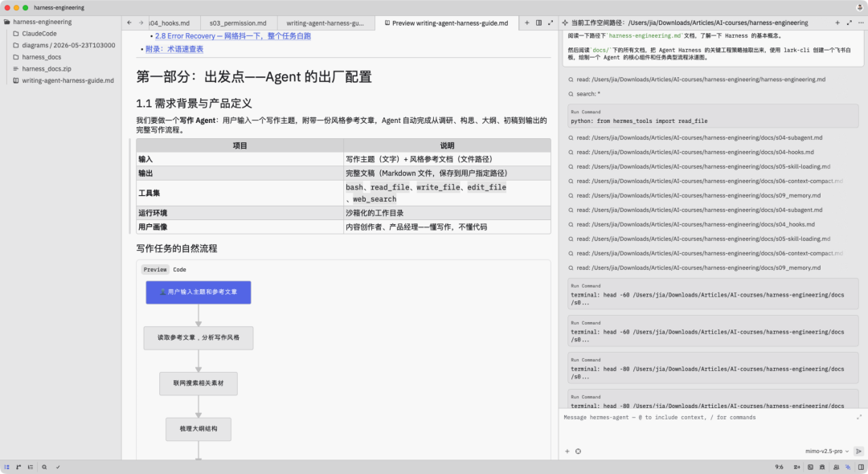Open the git panel from status bar

click(x=18, y=467)
